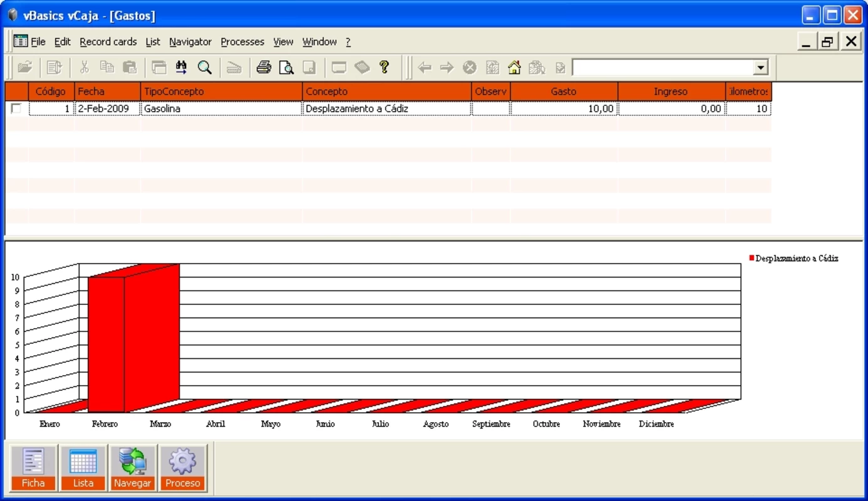Click the Observ column header

click(x=491, y=91)
